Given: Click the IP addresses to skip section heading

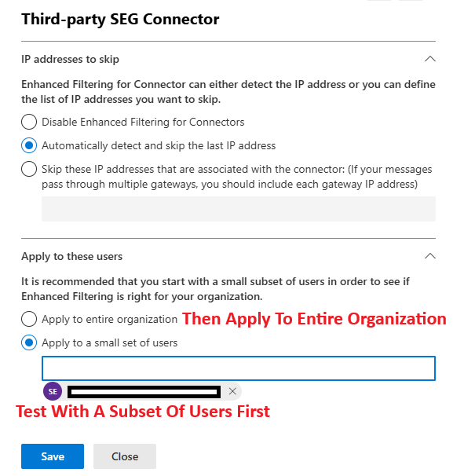Looking at the screenshot, I should point(70,59).
